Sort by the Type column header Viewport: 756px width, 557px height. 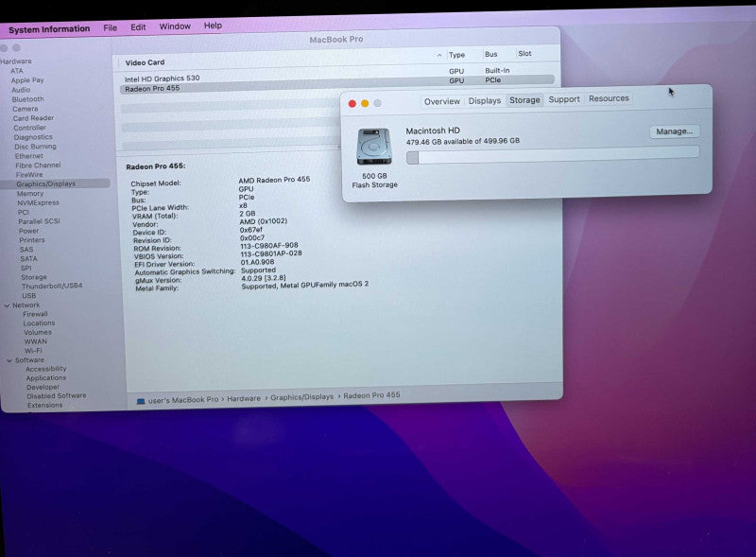point(456,55)
